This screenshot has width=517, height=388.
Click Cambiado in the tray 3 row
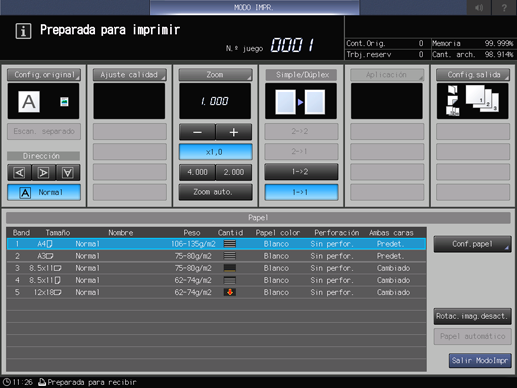tap(393, 268)
